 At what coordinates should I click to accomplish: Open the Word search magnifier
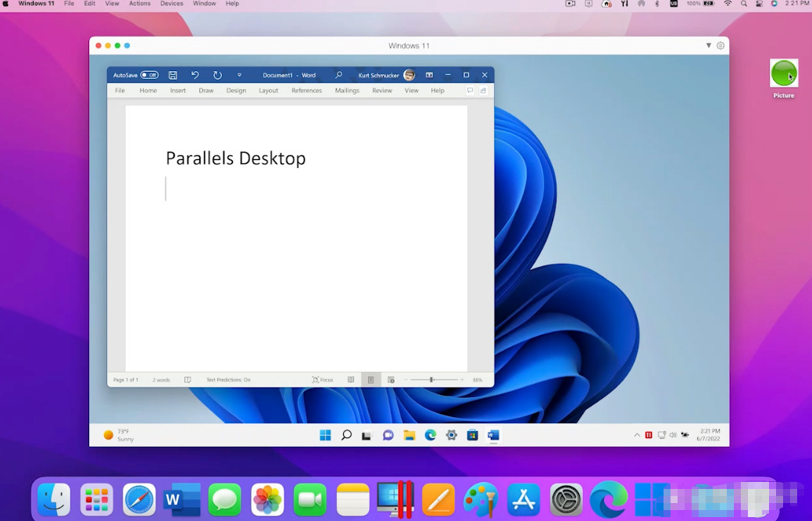coord(338,75)
